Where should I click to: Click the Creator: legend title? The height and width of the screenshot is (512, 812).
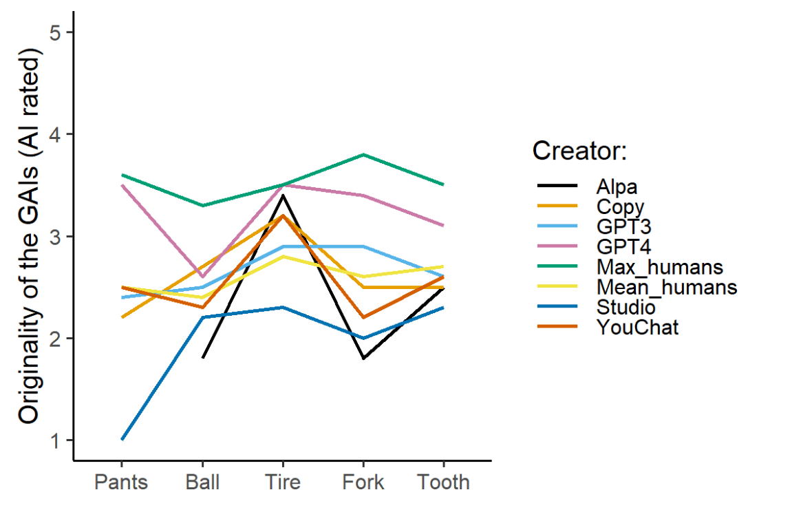[x=579, y=151]
